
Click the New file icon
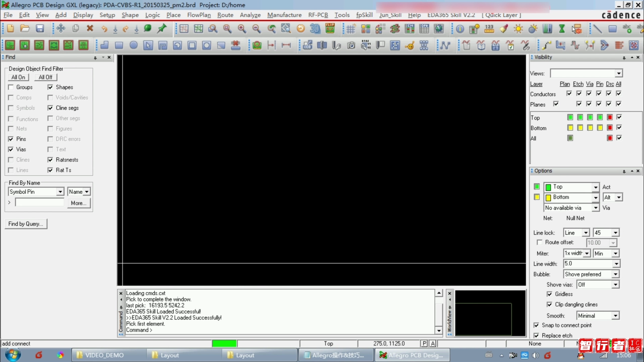(x=10, y=29)
